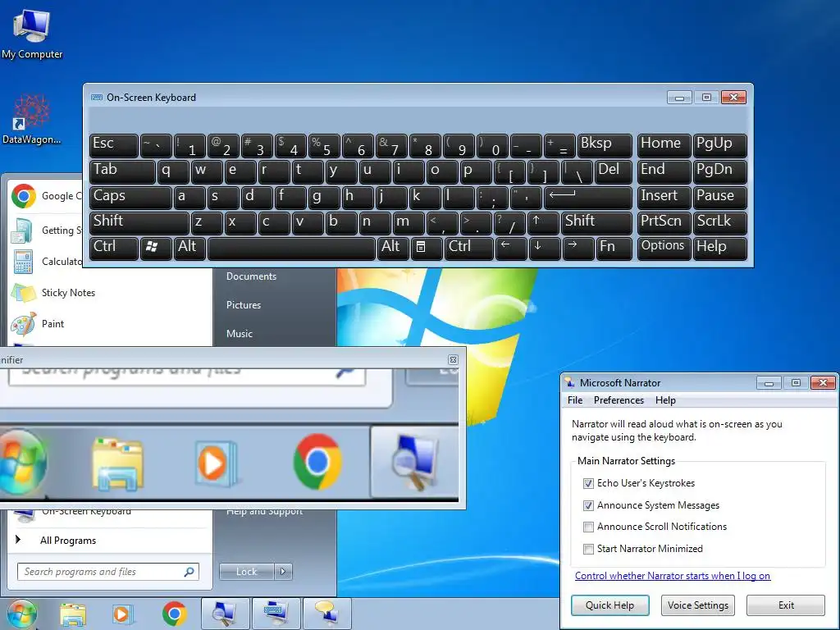The width and height of the screenshot is (840, 630).
Task: Click the Options key on the on-screen keyboard
Action: pos(664,249)
